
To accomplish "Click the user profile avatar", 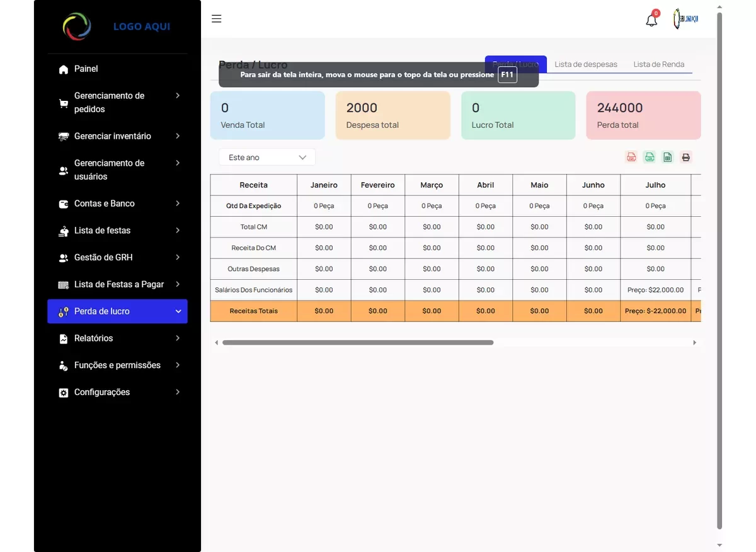I will (x=685, y=20).
